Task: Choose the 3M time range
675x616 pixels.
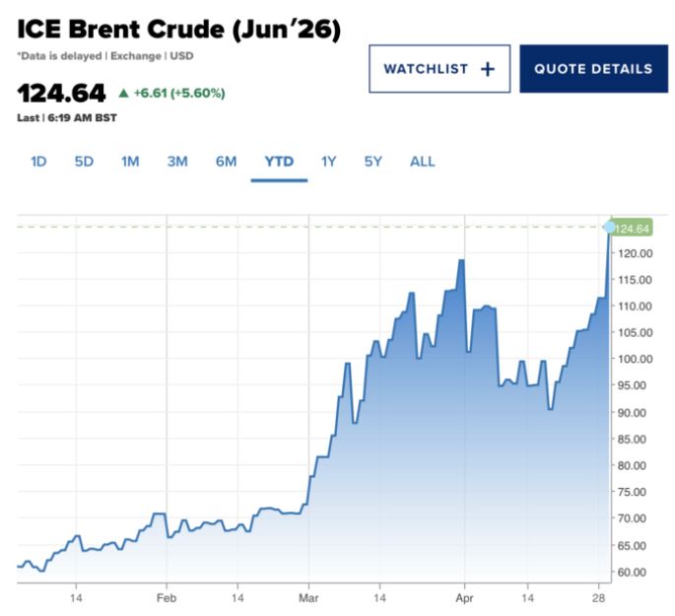Action: click(x=177, y=162)
